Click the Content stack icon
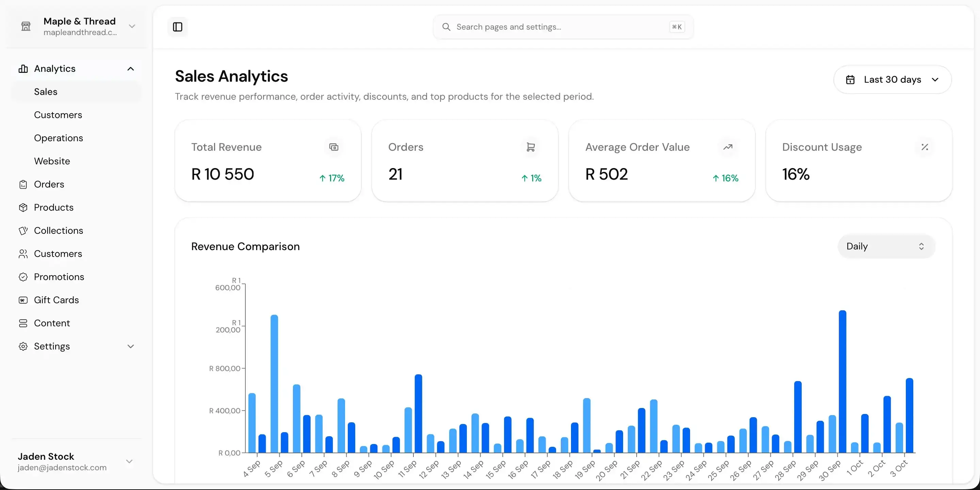The height and width of the screenshot is (490, 980). (23, 323)
